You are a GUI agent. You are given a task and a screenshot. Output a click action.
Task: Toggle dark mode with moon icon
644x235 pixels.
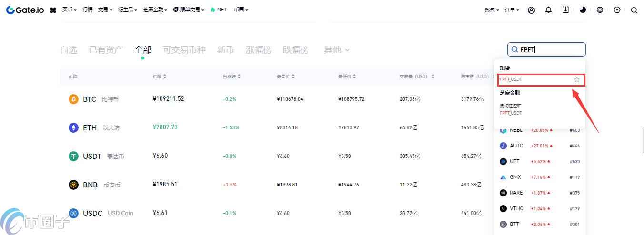(583, 10)
